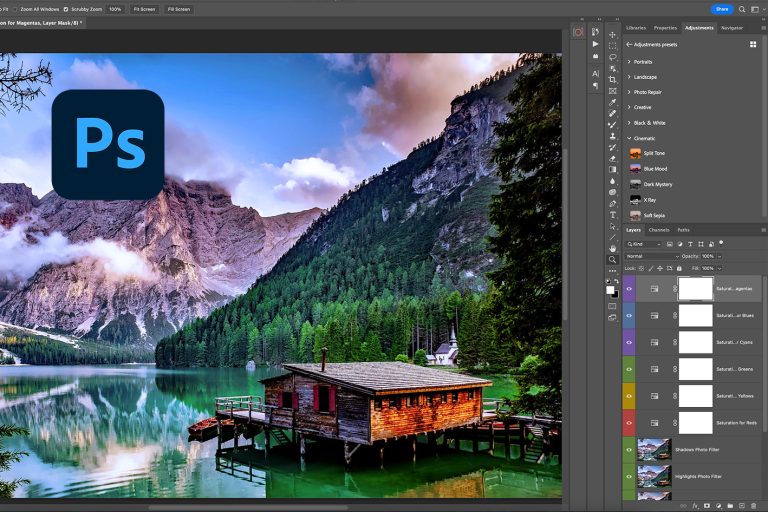Screen dimensions: 768x512
Task: Open the layer filter Kind dropdown
Action: click(644, 244)
